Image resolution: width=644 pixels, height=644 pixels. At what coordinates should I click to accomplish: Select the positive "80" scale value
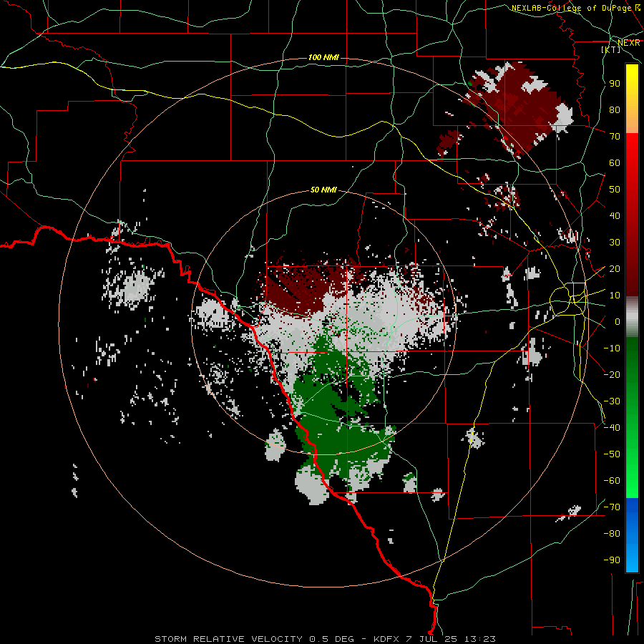(615, 109)
